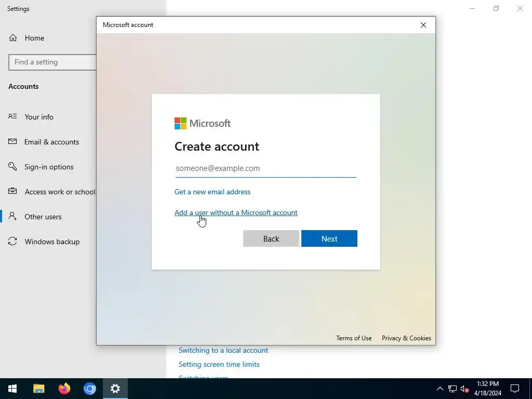Screen dimensions: 532x399
Task: Click the Create account heading text
Action: tap(217, 146)
